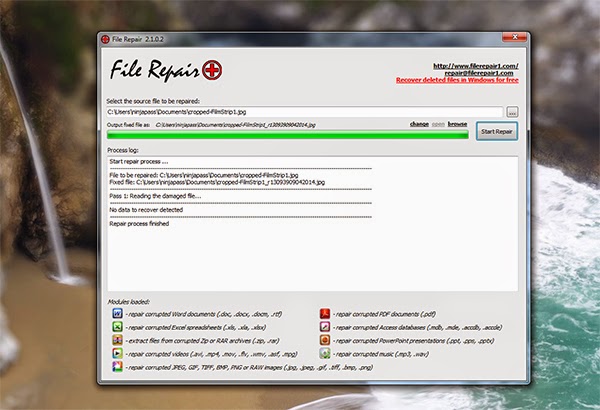600x410 pixels.
Task: Click the JPEG images module icon
Action: [x=117, y=367]
